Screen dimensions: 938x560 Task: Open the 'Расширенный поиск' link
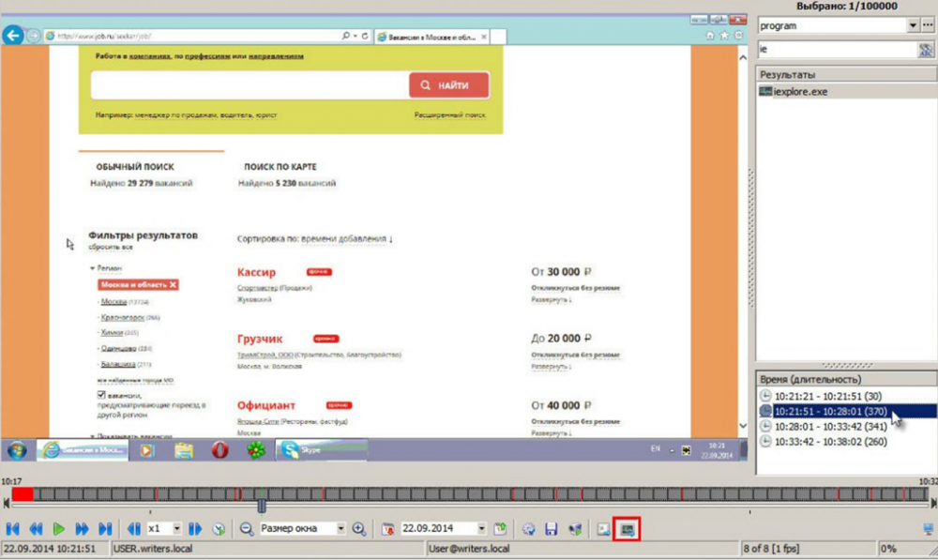450,114
